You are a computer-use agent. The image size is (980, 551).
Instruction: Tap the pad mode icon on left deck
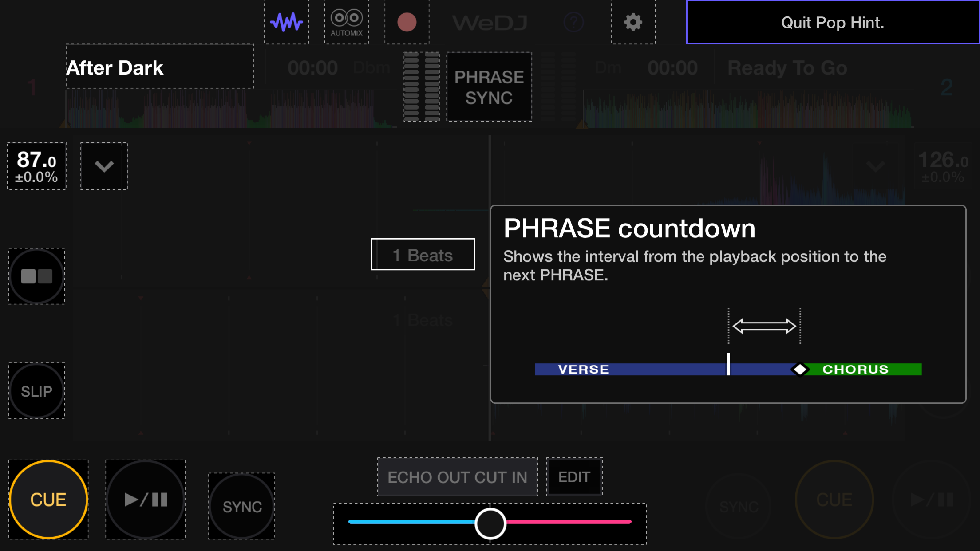(x=37, y=276)
